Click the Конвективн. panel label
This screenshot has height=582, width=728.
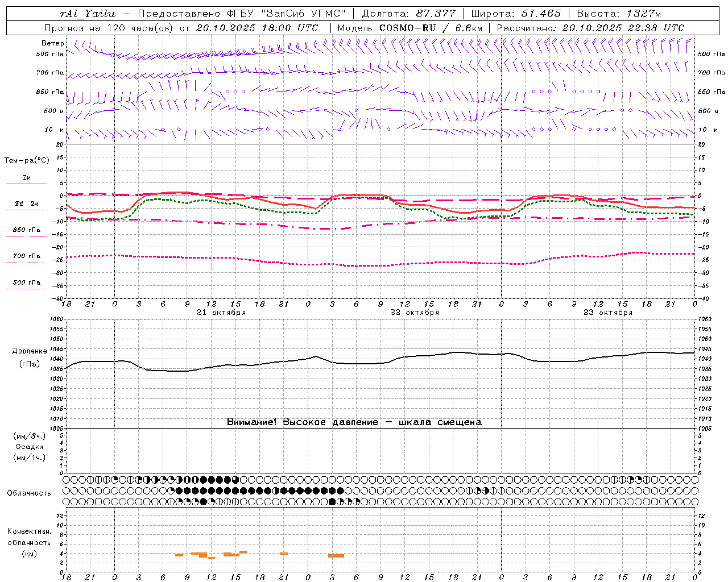[29, 531]
